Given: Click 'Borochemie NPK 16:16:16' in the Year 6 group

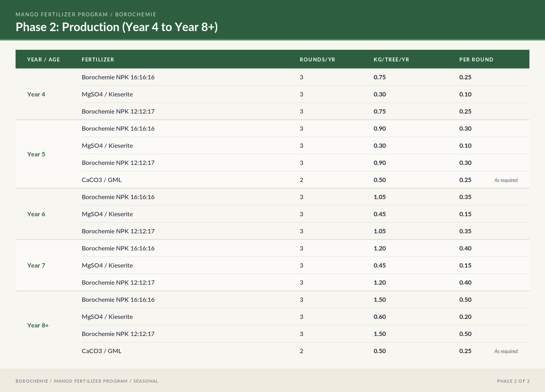Looking at the screenshot, I should 118,197.
